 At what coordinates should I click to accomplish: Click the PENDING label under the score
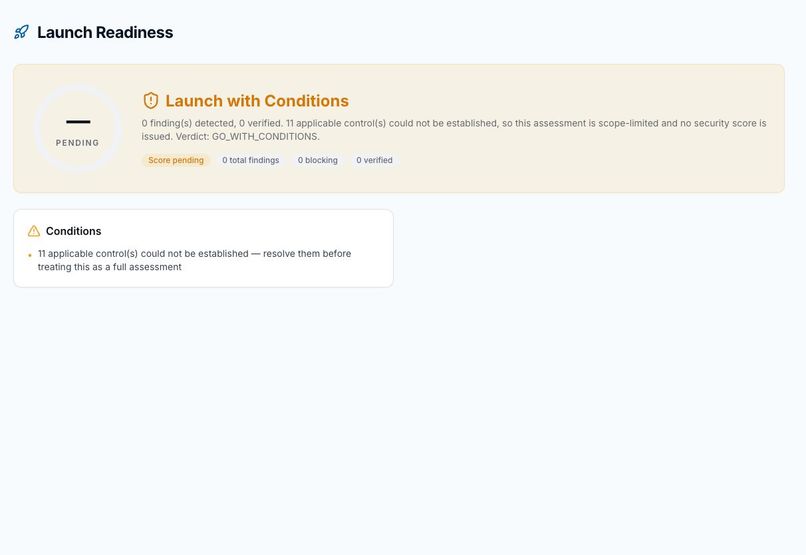tap(78, 143)
